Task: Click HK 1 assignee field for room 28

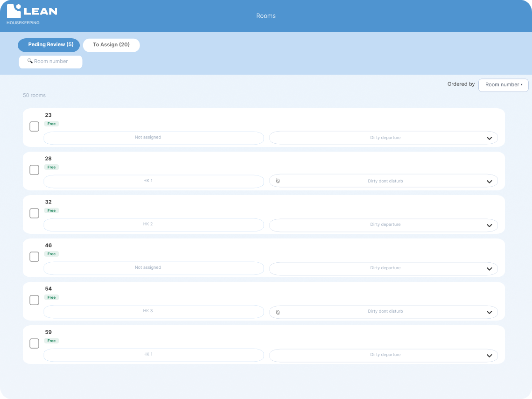Action: [154, 181]
